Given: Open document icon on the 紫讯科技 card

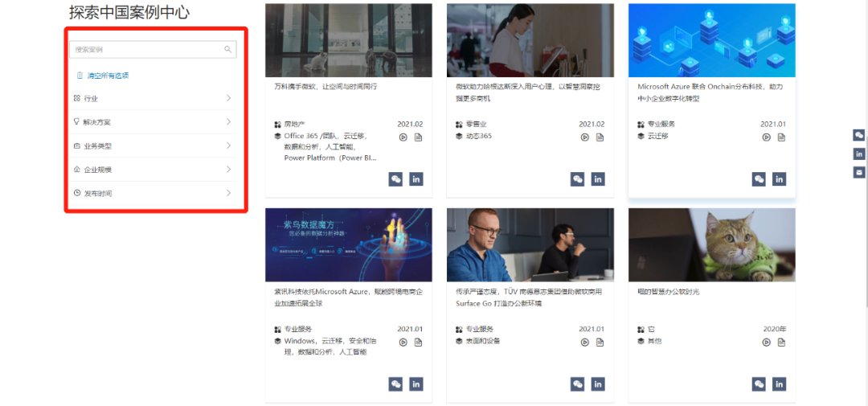Looking at the screenshot, I should tap(418, 342).
